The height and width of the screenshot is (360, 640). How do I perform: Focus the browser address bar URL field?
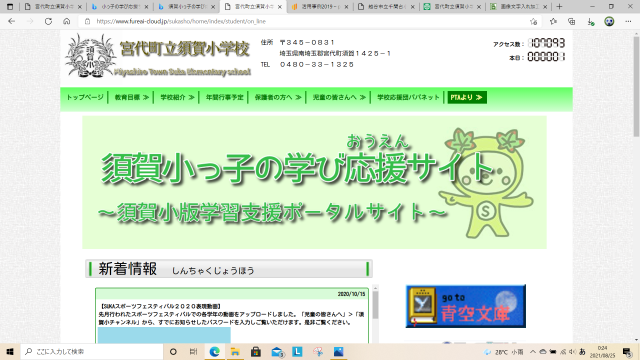click(310, 22)
